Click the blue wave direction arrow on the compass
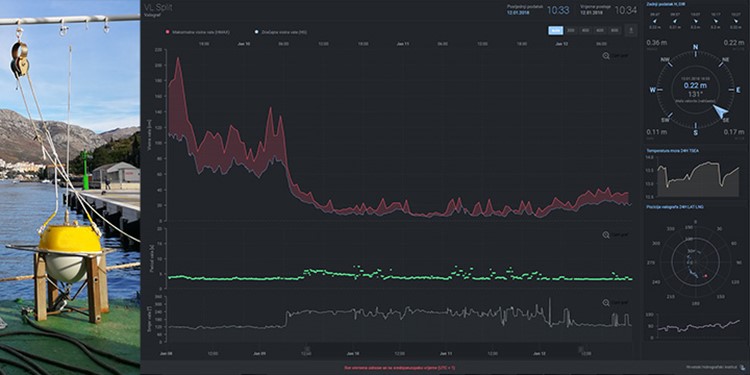750x375 pixels. coord(720,111)
